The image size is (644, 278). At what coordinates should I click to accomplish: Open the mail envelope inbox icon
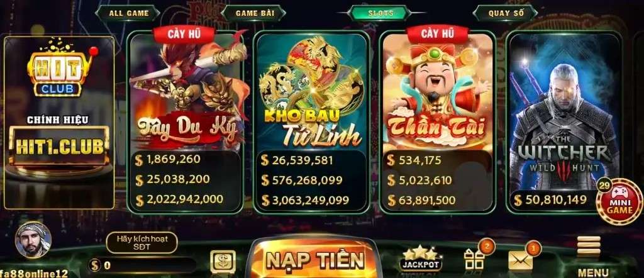click(x=520, y=260)
